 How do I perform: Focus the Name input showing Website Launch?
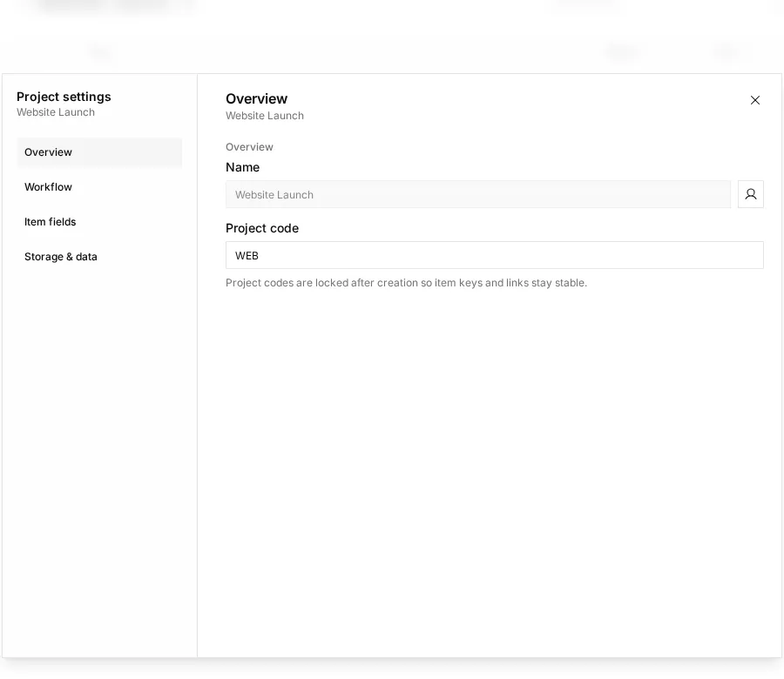coord(478,194)
